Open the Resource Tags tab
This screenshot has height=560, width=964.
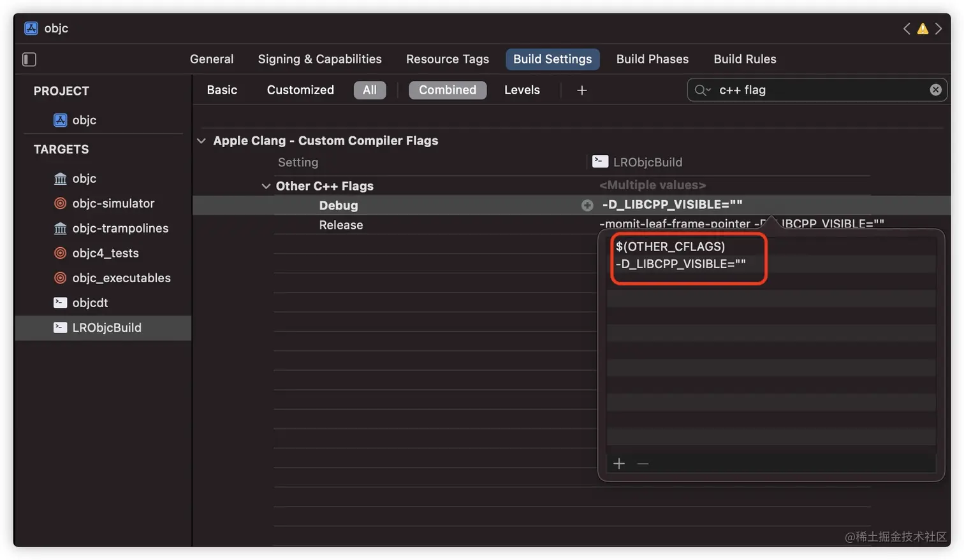[x=448, y=59]
